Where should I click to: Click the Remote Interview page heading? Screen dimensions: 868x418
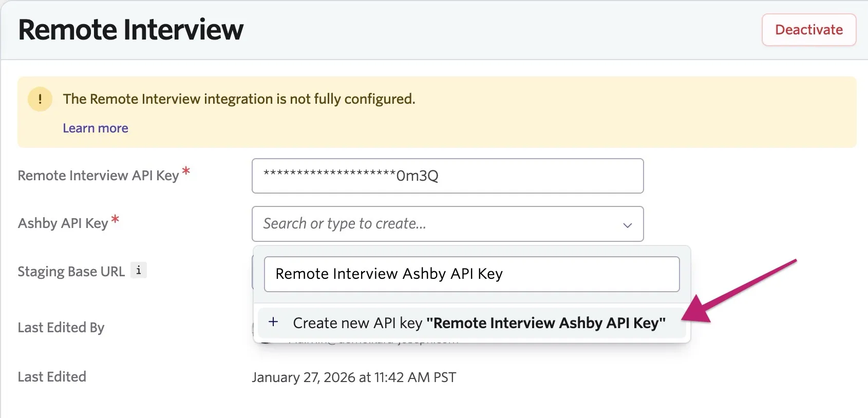(x=131, y=29)
